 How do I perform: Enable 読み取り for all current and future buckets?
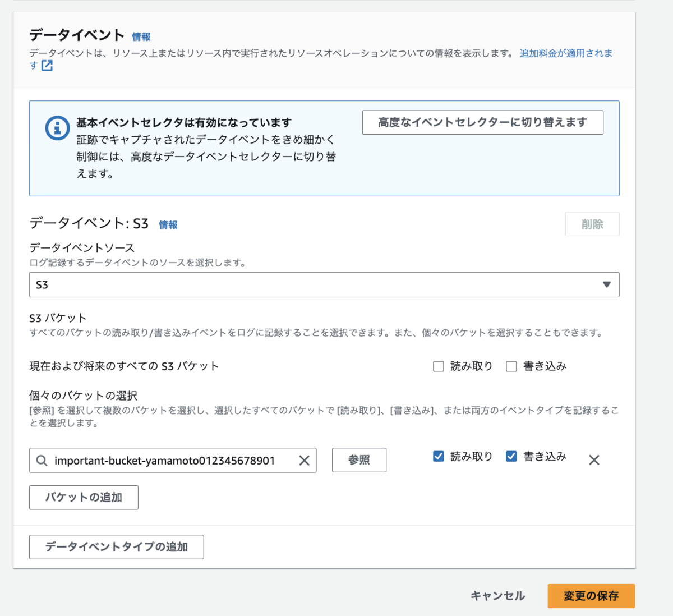click(439, 366)
